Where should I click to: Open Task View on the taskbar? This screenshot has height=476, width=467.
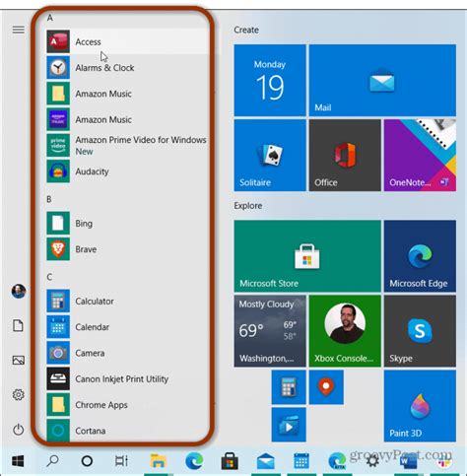121,461
